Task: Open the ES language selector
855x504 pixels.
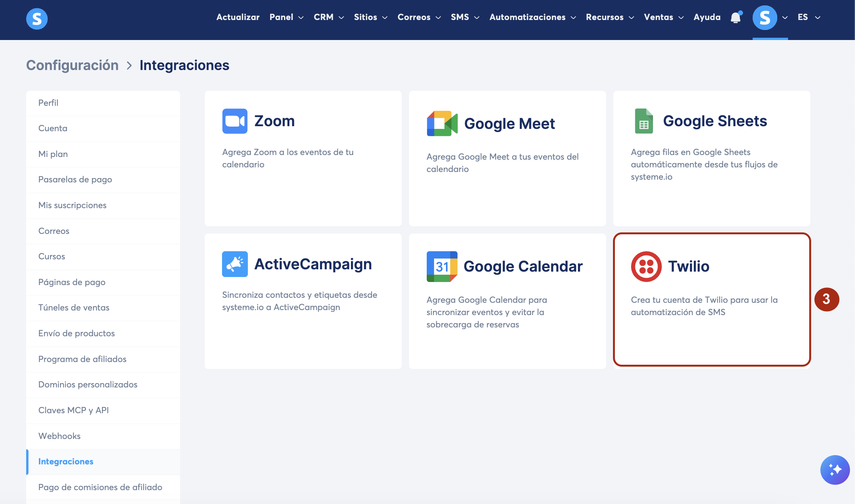Action: pos(809,17)
